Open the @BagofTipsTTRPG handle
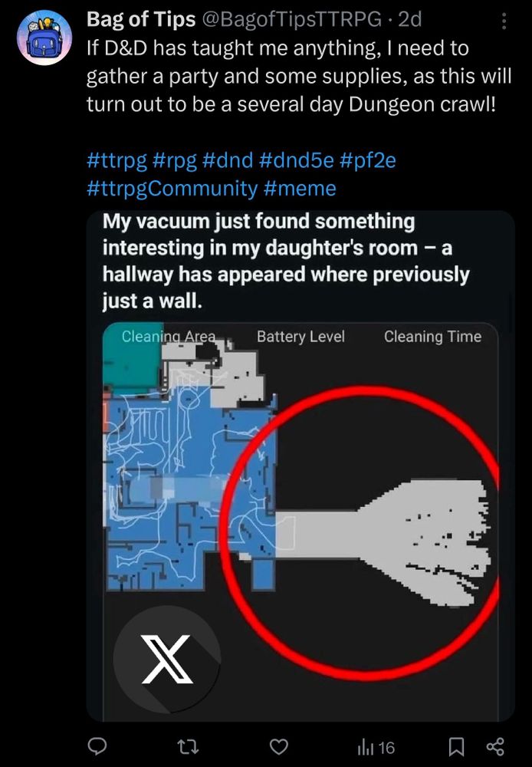Screen dimensions: 532x767 pos(291,19)
